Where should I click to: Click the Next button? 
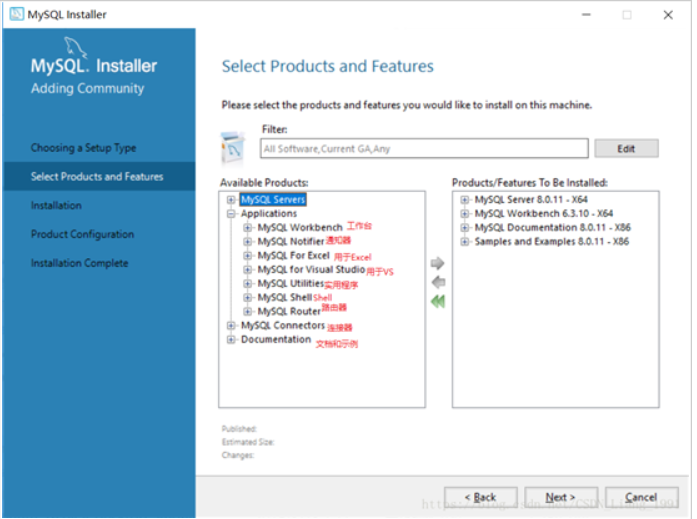point(561,497)
